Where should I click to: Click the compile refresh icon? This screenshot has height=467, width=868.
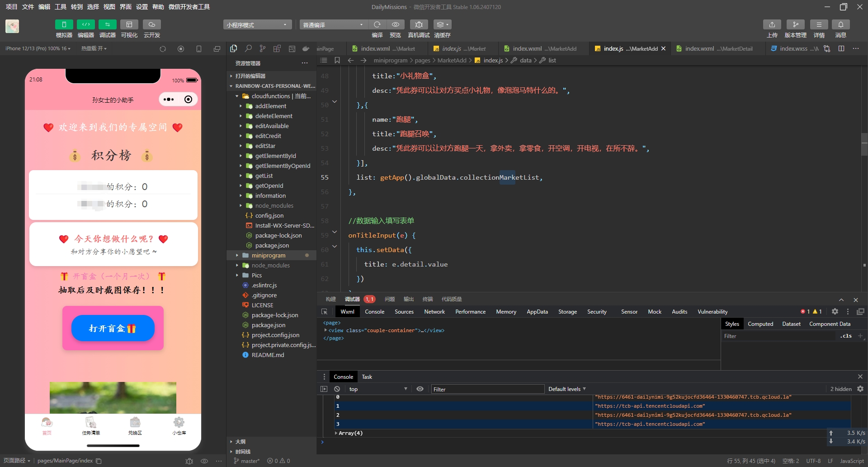point(377,24)
